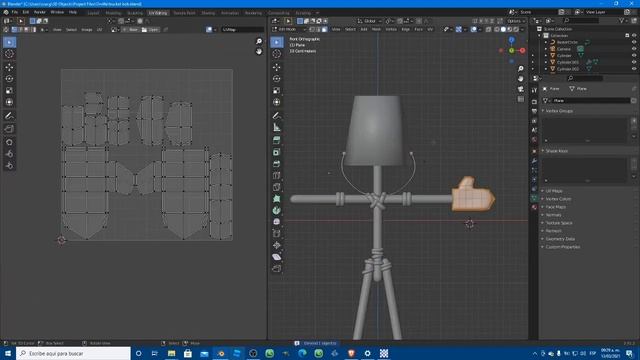Open the File menu
Viewport: 640px width, 360px height.
coord(15,12)
